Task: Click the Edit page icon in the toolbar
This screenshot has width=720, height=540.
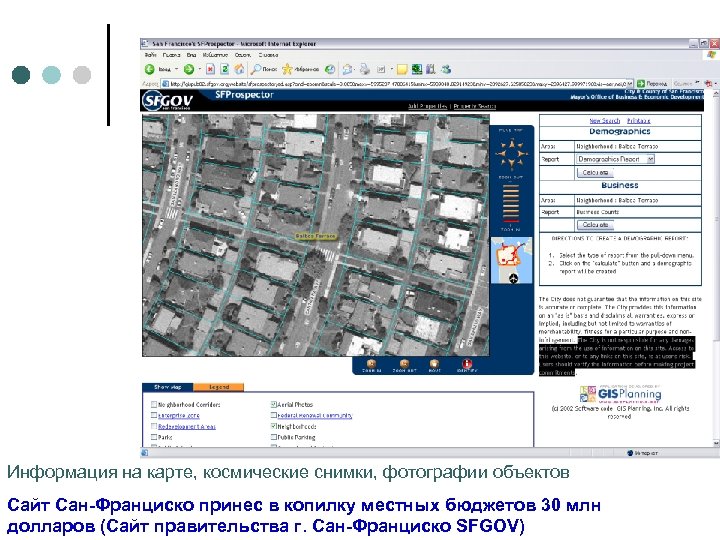Action: (x=381, y=69)
